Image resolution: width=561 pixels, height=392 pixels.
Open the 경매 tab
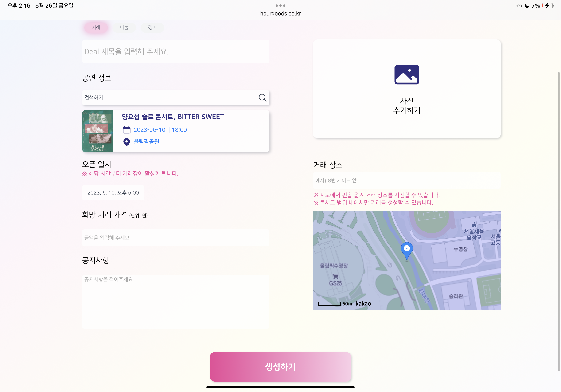[152, 27]
